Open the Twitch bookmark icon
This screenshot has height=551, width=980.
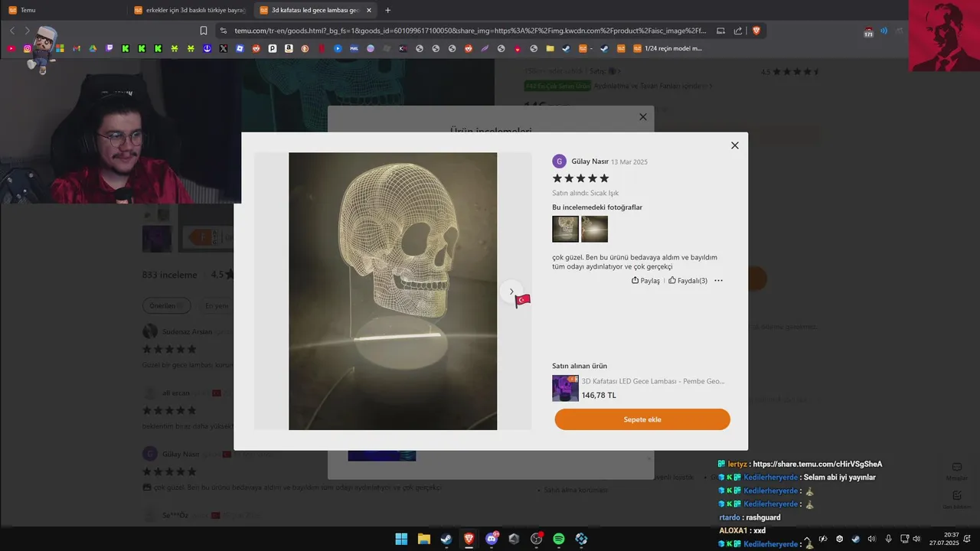(x=109, y=48)
